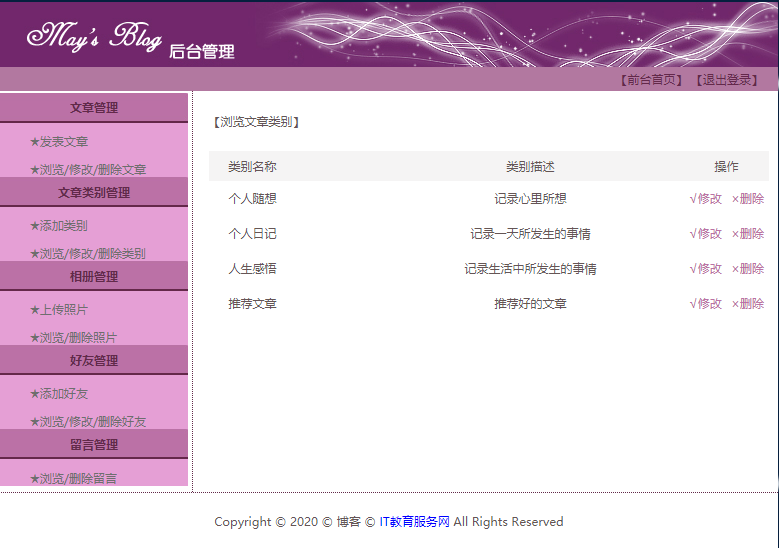Viewport: 779px width, 548px height.
Task: Open 浏览/修改/删除好友 entry
Action: (x=88, y=421)
